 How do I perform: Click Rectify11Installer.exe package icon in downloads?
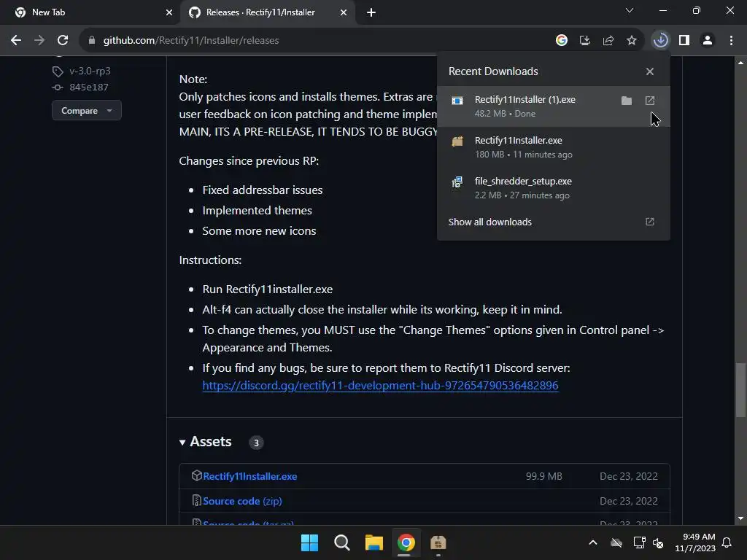pyautogui.click(x=457, y=141)
